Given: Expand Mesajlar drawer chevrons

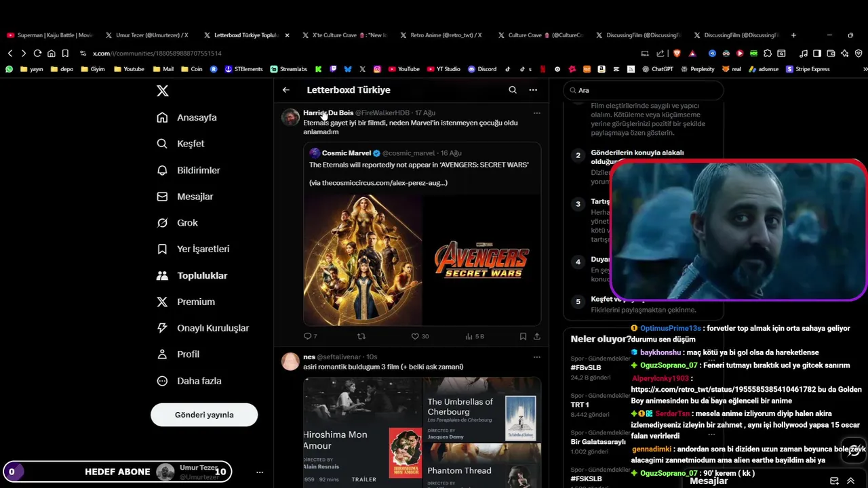Looking at the screenshot, I should (x=850, y=481).
